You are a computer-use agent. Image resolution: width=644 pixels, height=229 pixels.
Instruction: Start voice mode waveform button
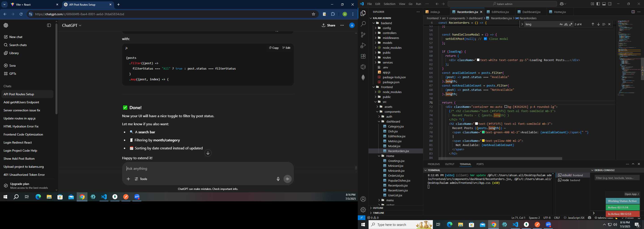[x=288, y=179]
